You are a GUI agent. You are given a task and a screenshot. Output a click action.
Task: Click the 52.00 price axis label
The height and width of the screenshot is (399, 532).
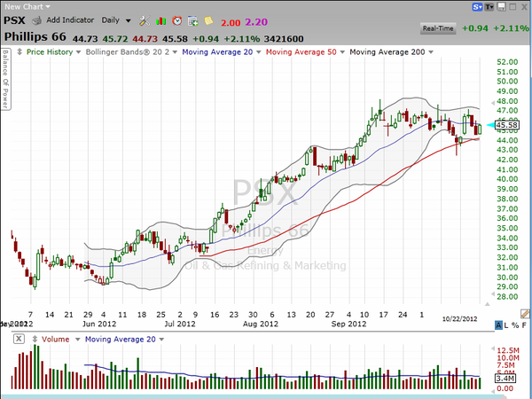pos(507,62)
